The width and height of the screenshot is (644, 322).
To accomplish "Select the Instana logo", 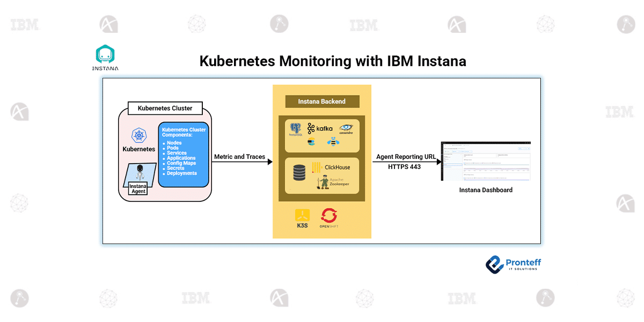I will coord(105,54).
